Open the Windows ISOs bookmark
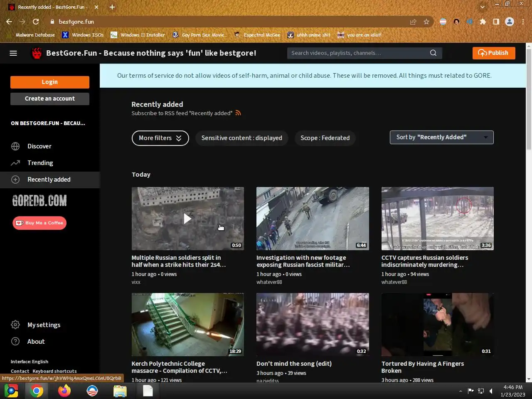The image size is (532, 399). point(83,35)
